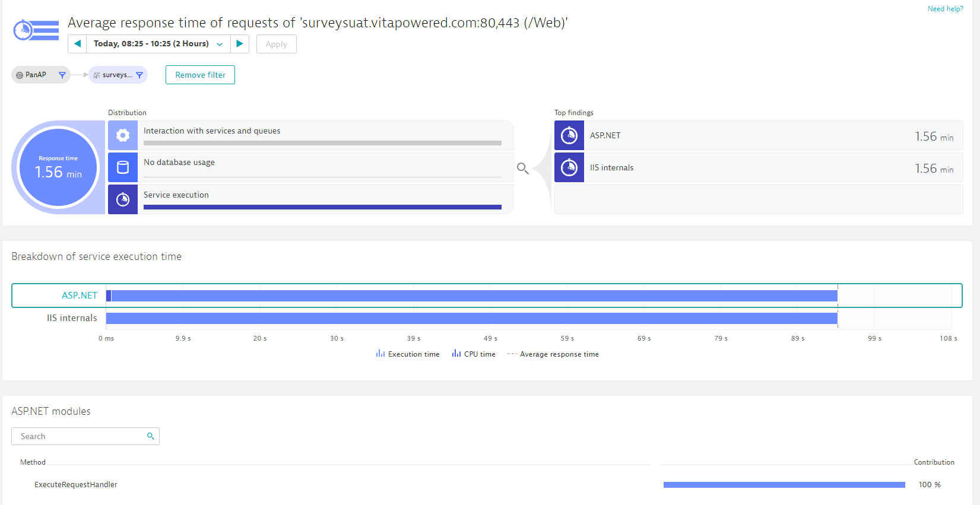Click the ASP.NET label in breakdown chart
Screen dimensions: 980x505
[80, 296]
